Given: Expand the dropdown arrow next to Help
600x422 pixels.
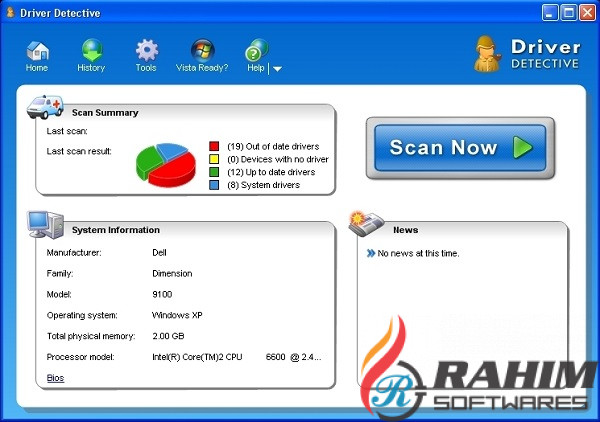Looking at the screenshot, I should coord(277,69).
